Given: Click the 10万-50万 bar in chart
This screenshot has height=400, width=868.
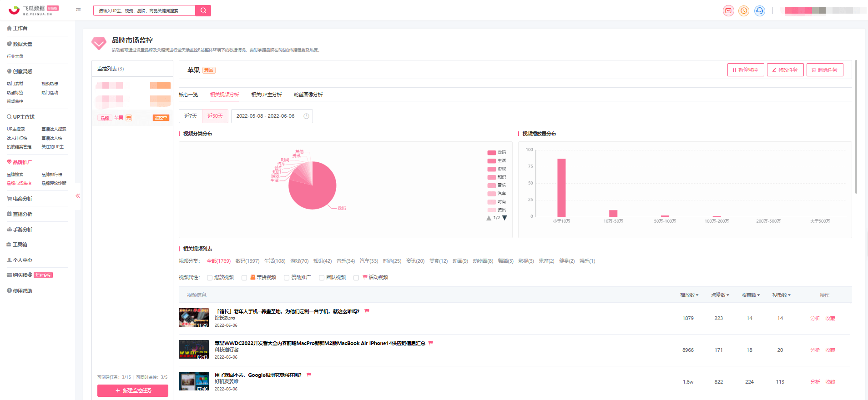Looking at the screenshot, I should [x=613, y=214].
